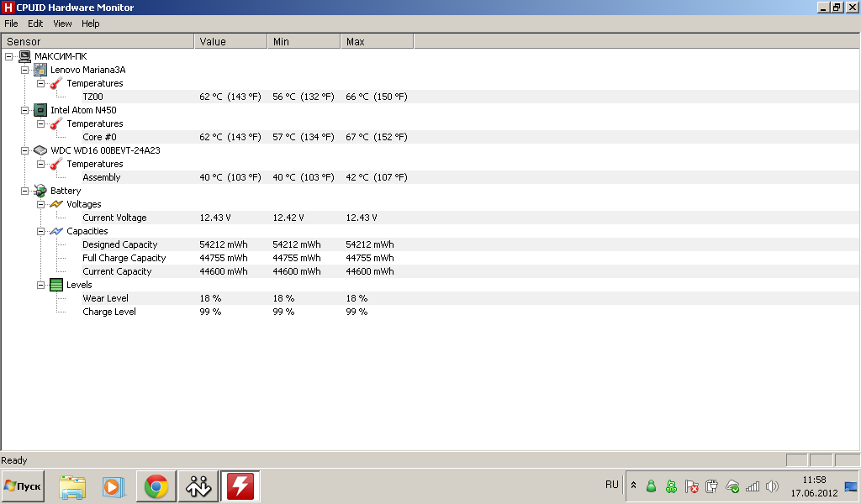Open the View menu
This screenshot has width=861, height=504.
pos(62,24)
